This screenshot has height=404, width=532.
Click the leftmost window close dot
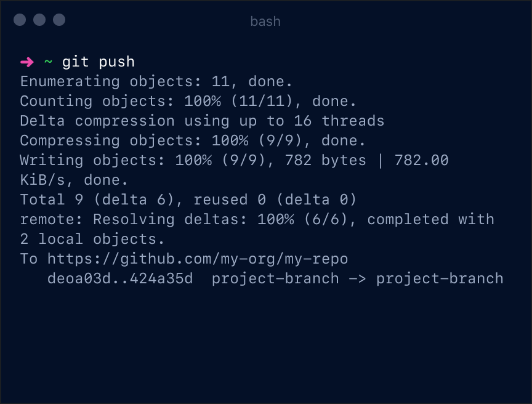[x=20, y=20]
